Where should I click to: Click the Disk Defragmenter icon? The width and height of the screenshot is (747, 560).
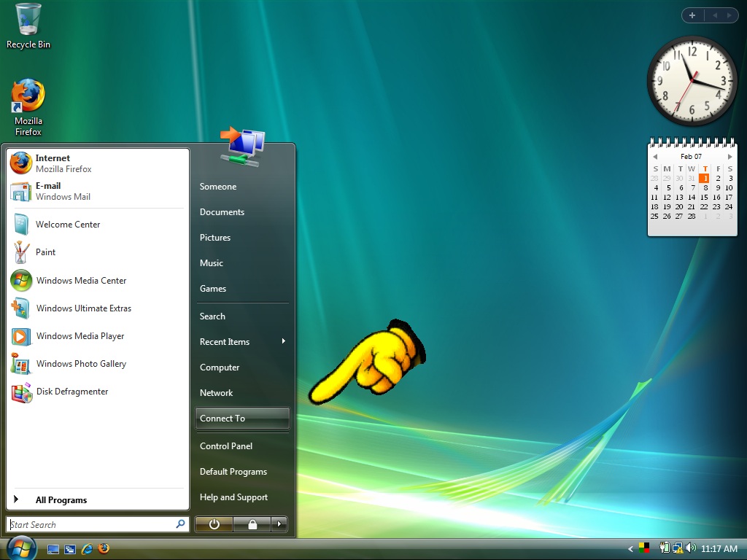point(21,392)
